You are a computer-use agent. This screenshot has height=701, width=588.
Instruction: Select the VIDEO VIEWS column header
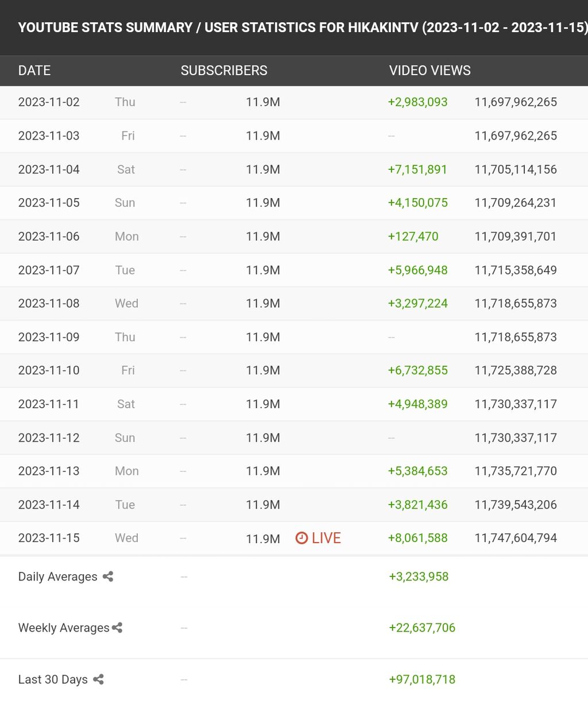tap(430, 71)
